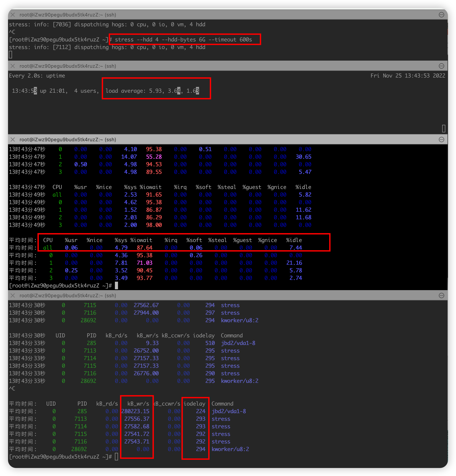
Task: Click the 'dispatching hogs' line with [7112]
Action: tap(107, 47)
